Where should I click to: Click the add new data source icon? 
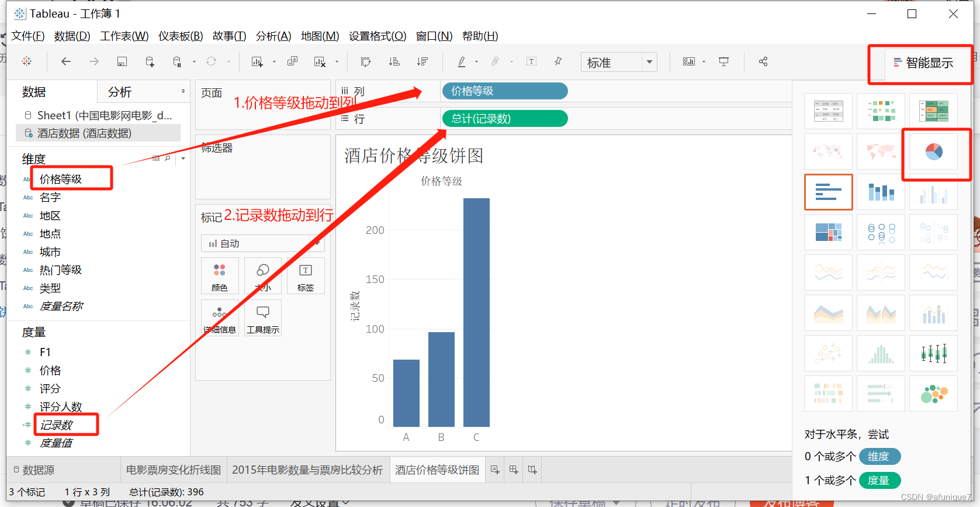coord(150,61)
